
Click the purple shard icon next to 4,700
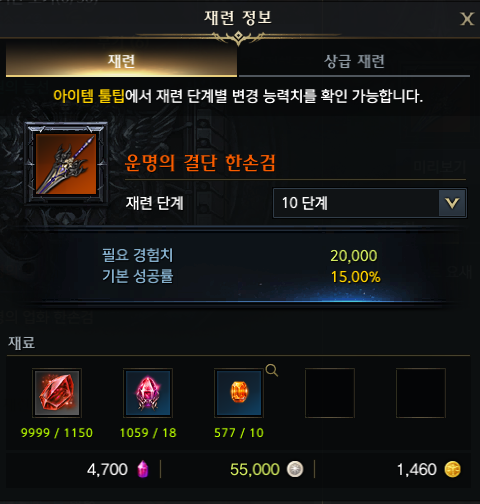pos(143,469)
